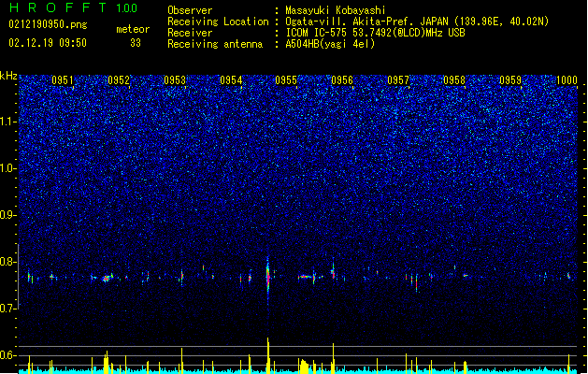Click the 0953 time marker
Screen dimensions: 588x374
pyautogui.click(x=175, y=80)
